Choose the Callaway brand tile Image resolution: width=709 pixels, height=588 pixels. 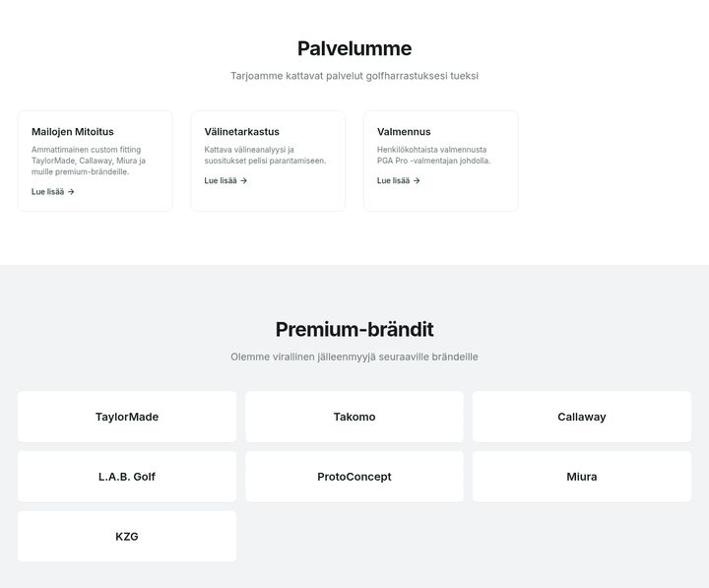click(x=582, y=417)
